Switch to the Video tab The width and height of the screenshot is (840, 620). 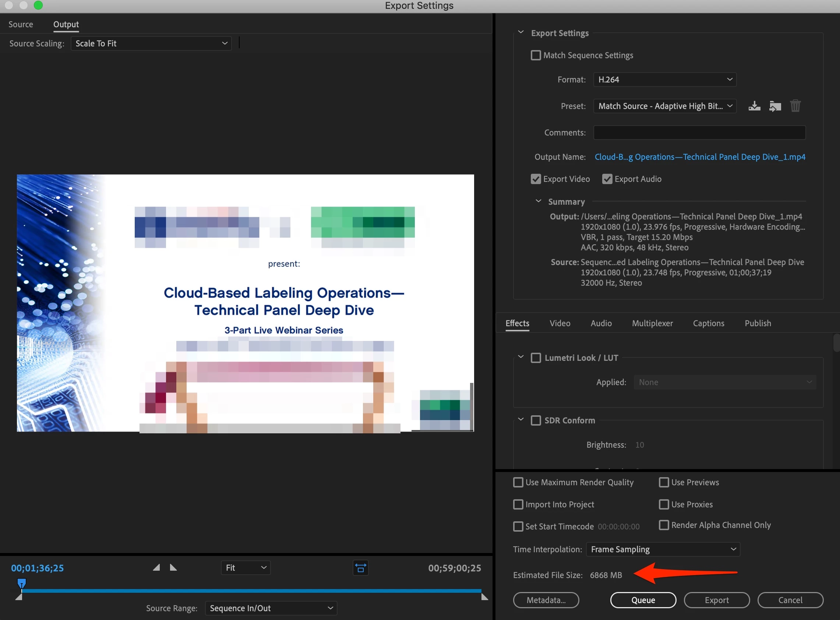(x=560, y=323)
